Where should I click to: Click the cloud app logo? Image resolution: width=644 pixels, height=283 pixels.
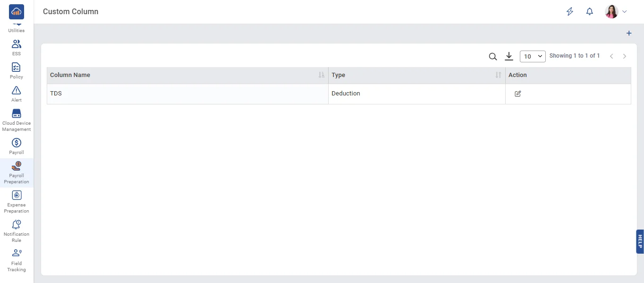(17, 11)
